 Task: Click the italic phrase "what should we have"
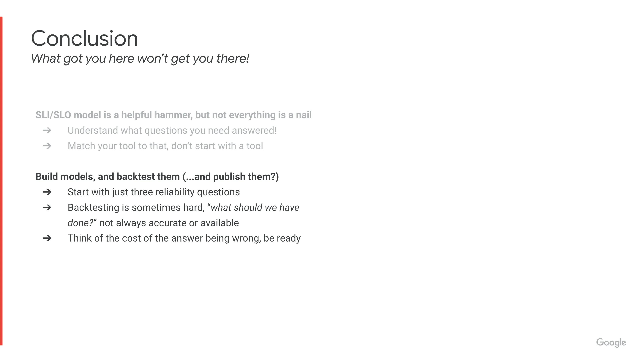point(255,208)
